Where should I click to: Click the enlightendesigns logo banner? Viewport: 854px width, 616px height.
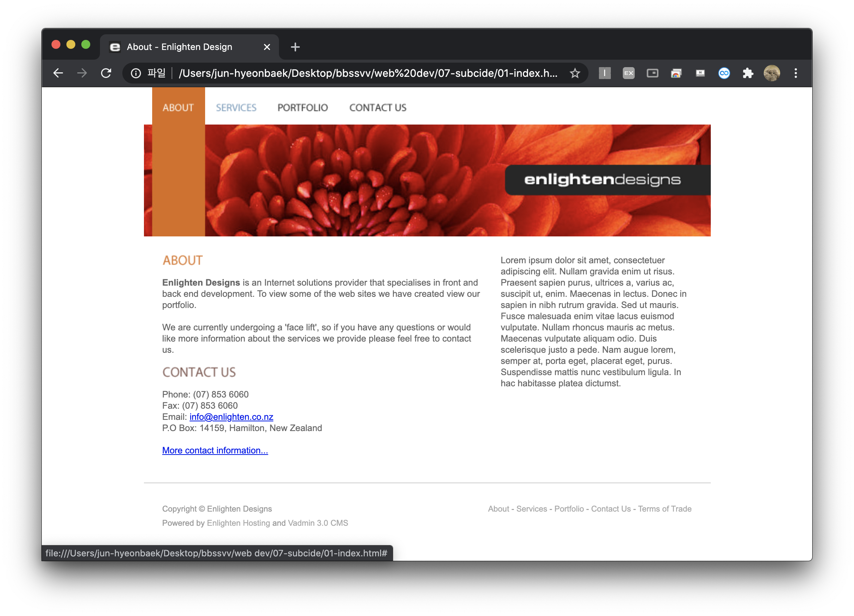(603, 180)
